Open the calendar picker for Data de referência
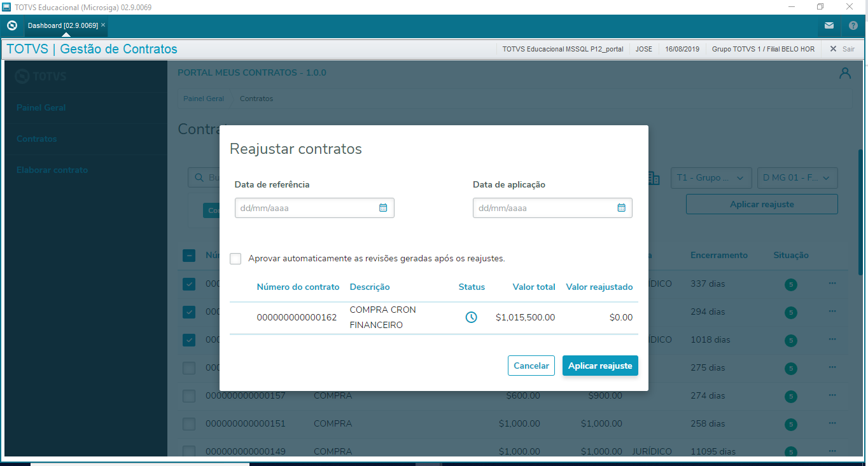The width and height of the screenshot is (868, 466). click(x=383, y=208)
